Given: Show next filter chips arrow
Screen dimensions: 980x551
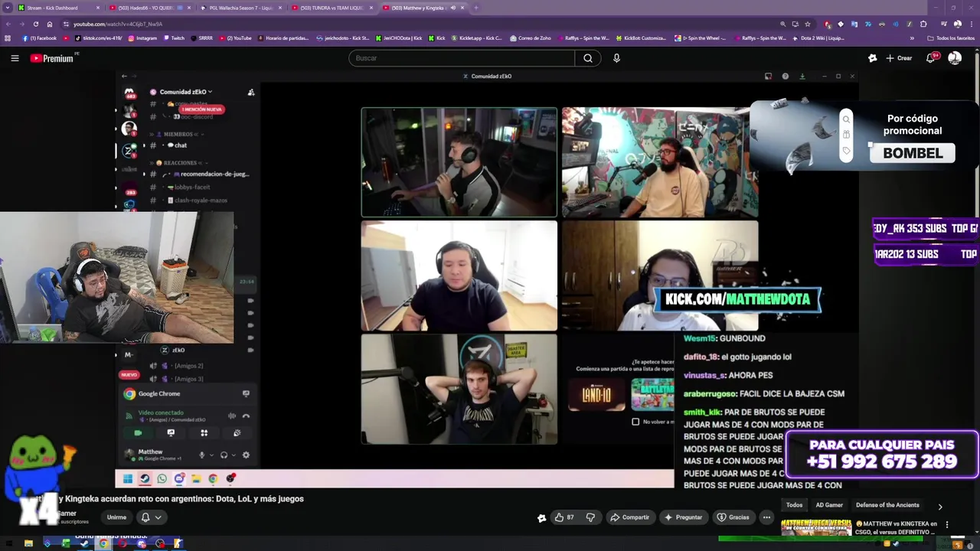Looking at the screenshot, I should click(940, 506).
